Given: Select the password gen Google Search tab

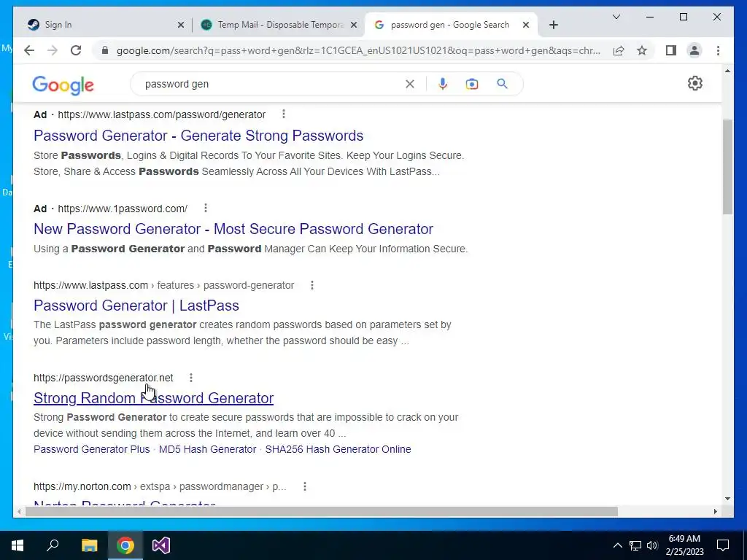Looking at the screenshot, I should [x=450, y=25].
